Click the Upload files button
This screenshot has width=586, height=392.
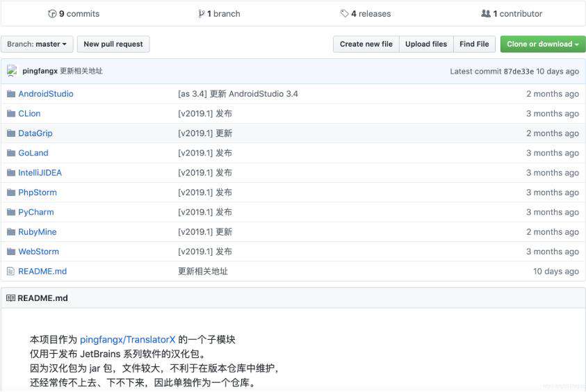[426, 44]
